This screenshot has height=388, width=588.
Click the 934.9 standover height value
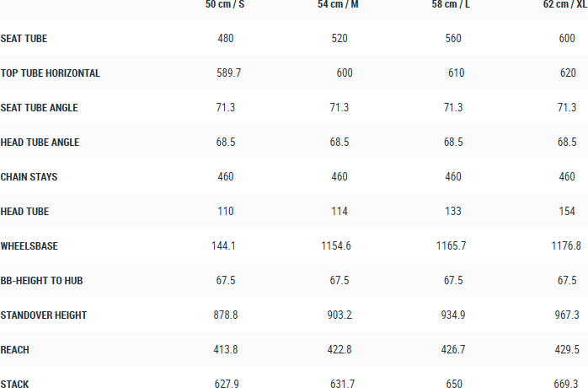(453, 315)
